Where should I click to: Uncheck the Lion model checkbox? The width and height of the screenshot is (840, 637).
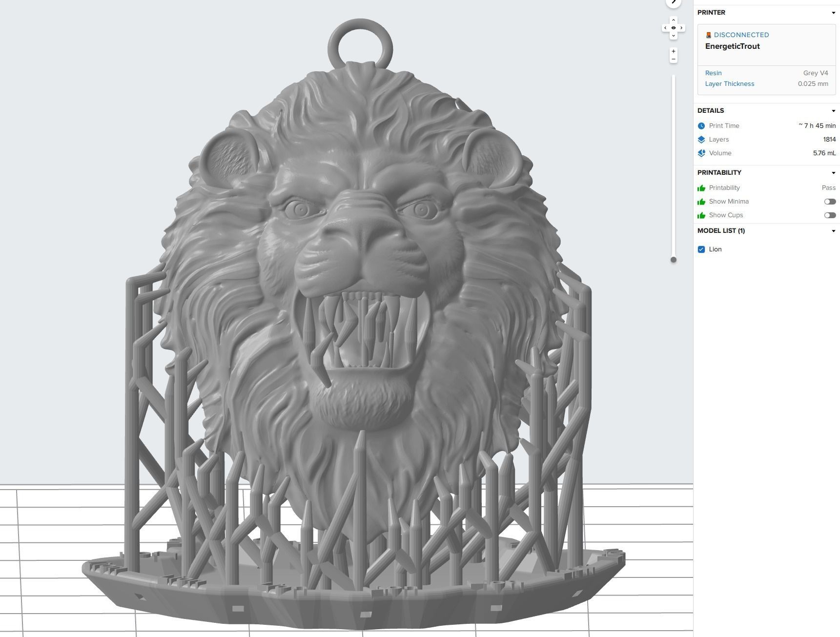[701, 249]
